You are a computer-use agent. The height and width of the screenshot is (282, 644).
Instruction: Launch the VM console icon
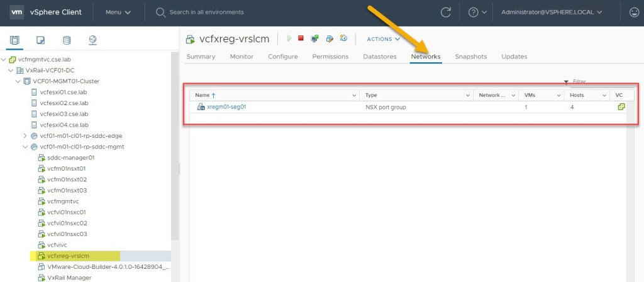point(314,38)
